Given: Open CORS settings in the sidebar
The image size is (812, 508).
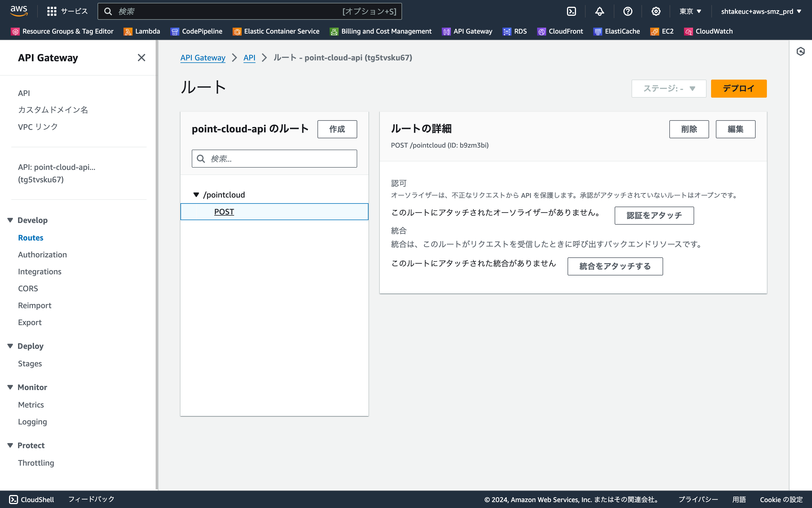Looking at the screenshot, I should (x=28, y=288).
